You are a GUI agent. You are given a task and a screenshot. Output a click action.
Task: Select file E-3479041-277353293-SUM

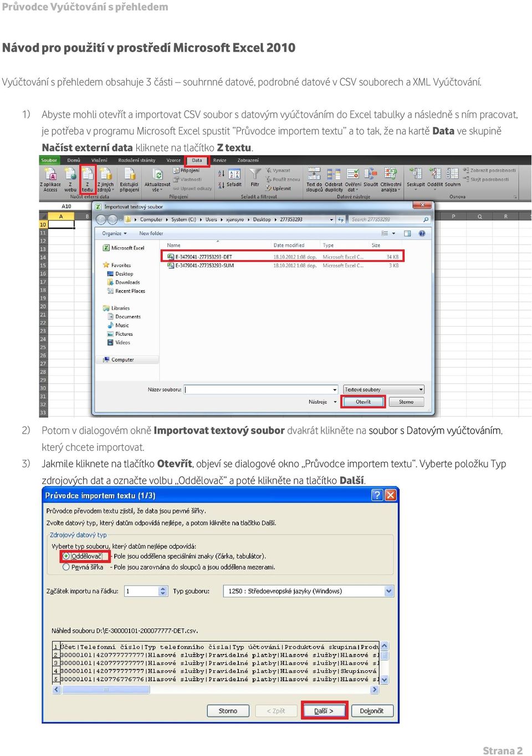pyautogui.click(x=283, y=266)
